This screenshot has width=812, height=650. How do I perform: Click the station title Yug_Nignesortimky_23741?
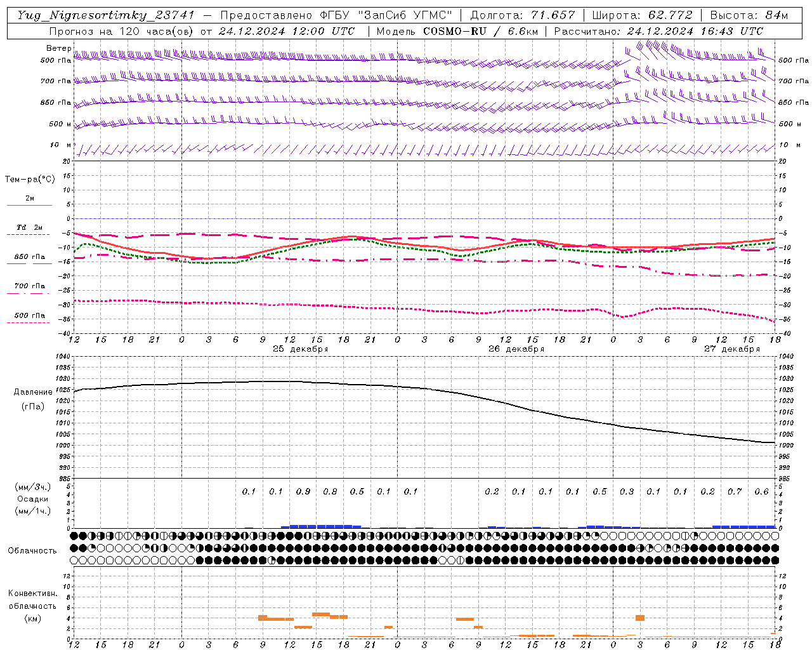click(x=106, y=15)
